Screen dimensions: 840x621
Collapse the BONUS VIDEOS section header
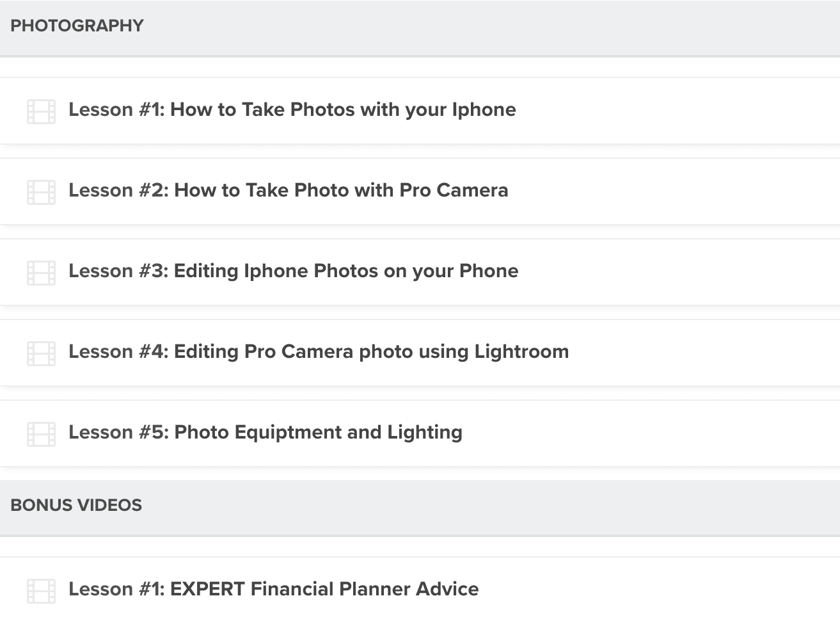click(x=420, y=508)
